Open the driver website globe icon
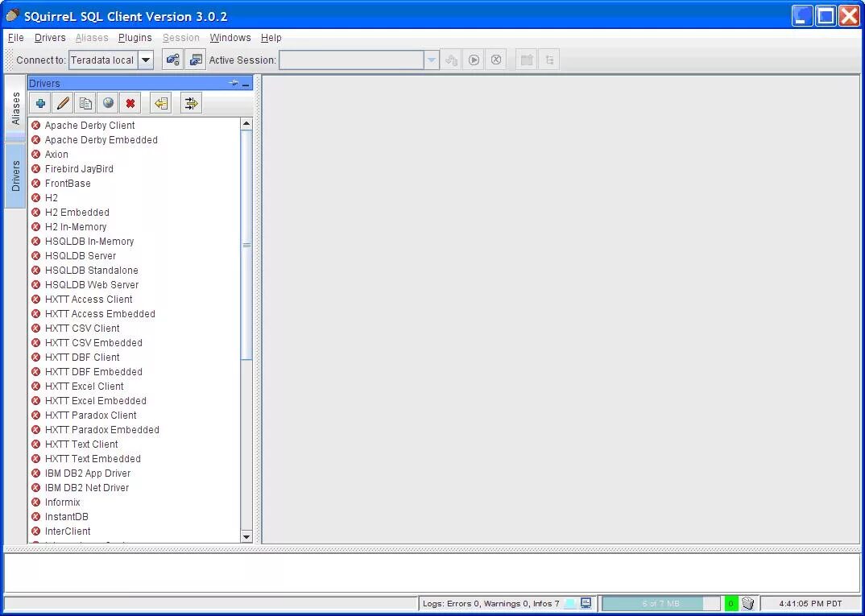Screen dimensions: 865x616 pos(108,102)
